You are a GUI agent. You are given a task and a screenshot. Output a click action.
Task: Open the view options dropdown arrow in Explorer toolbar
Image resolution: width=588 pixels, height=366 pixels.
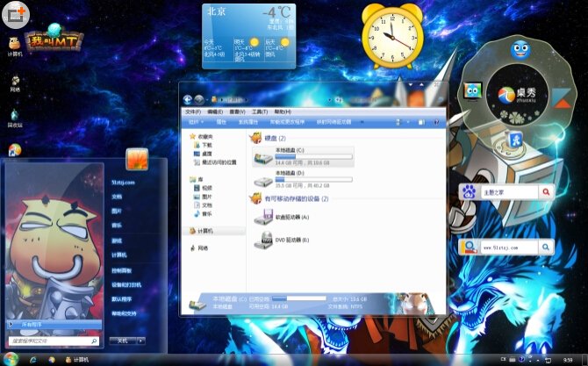[x=408, y=122]
